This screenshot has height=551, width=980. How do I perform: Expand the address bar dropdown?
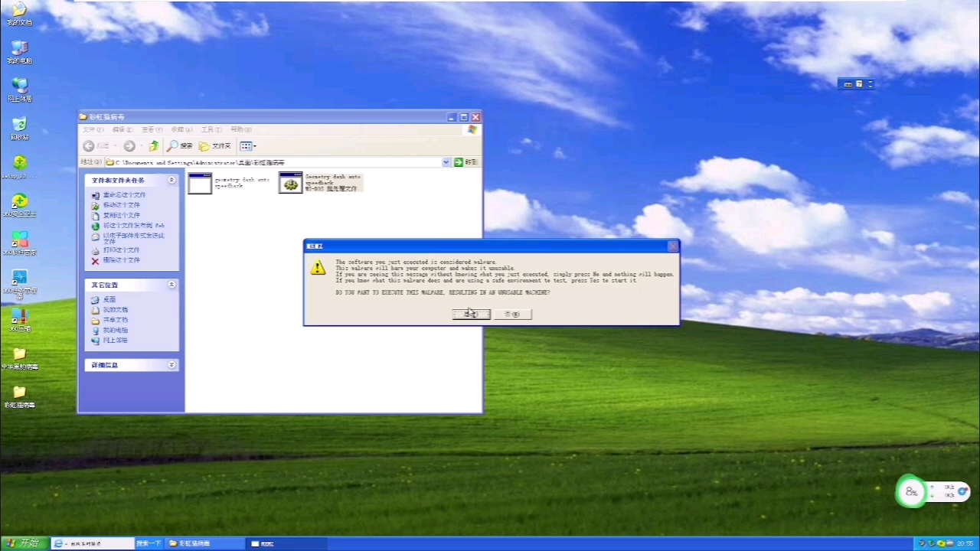(446, 162)
